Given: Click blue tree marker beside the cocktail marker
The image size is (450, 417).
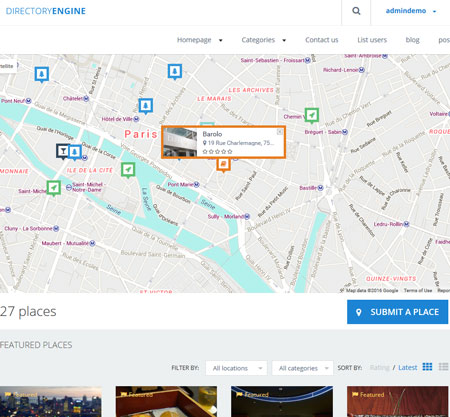Looking at the screenshot, I should click(x=75, y=152).
